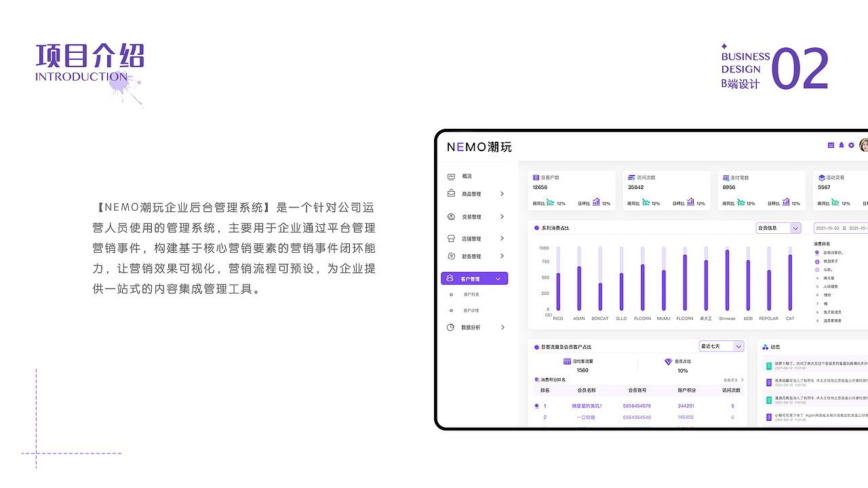The height and width of the screenshot is (488, 868).
Task: Expand the 数据分析 sidebar menu chevron
Action: tap(502, 327)
